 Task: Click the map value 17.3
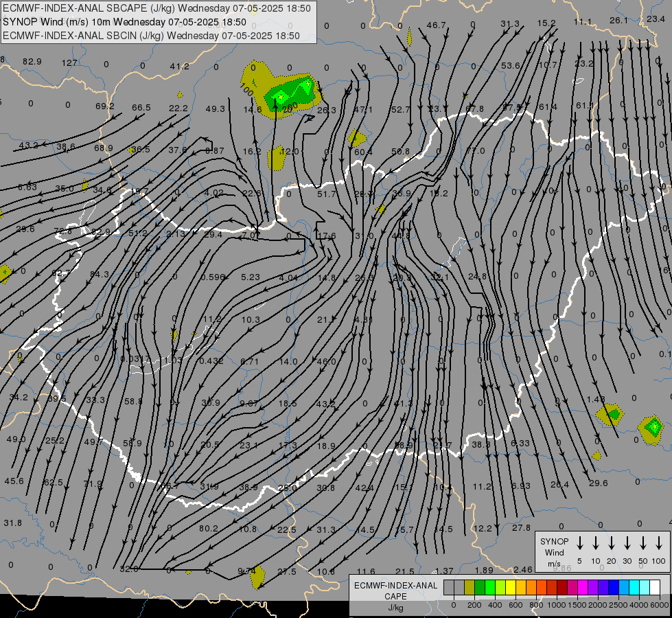pyautogui.click(x=288, y=446)
